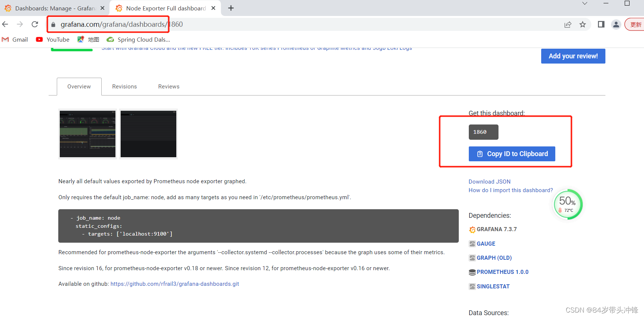Open the tab search chevron

(x=585, y=3)
